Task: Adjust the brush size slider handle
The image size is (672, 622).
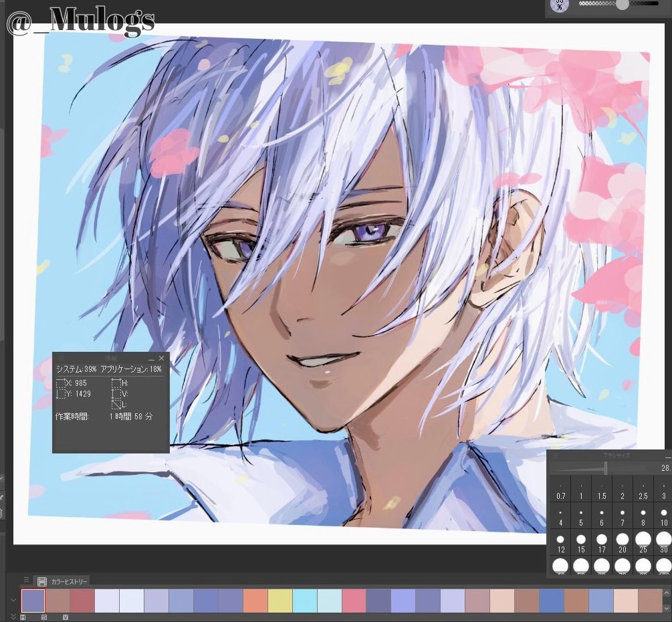Action: 606,468
